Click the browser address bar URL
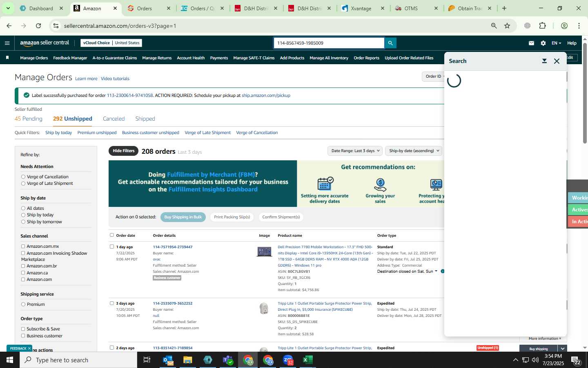 [120, 26]
